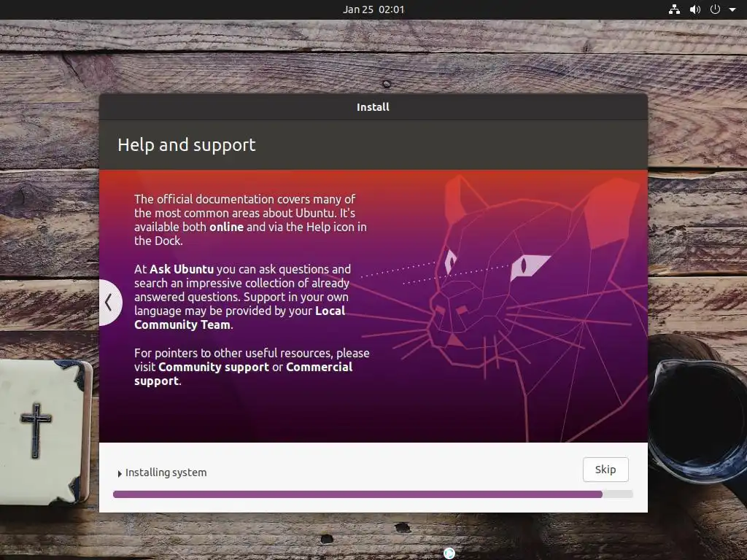Image resolution: width=747 pixels, height=560 pixels.
Task: Open the system menu dropdown arrow
Action: (x=732, y=9)
